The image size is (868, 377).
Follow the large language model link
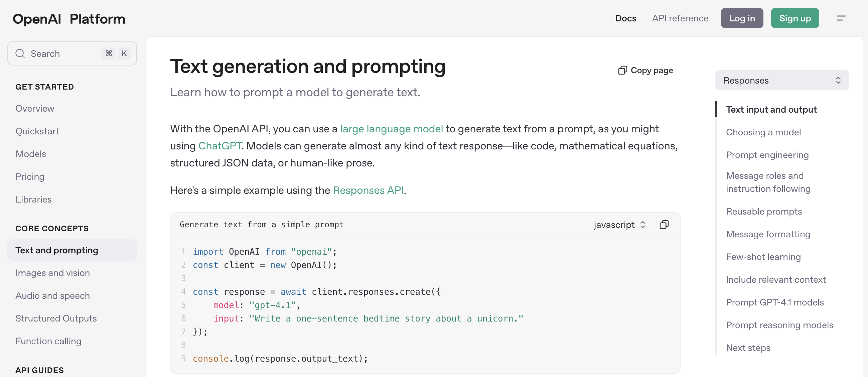pos(391,129)
